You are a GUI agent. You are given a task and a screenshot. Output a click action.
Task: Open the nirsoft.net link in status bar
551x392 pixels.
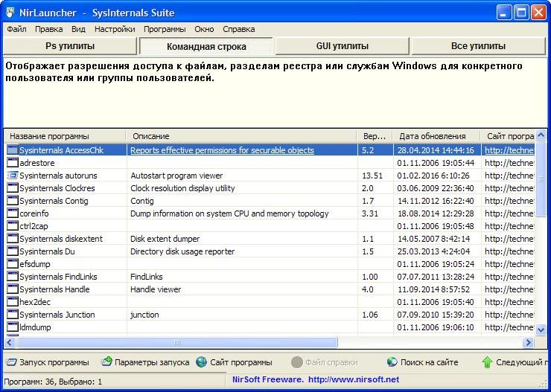[x=354, y=379]
